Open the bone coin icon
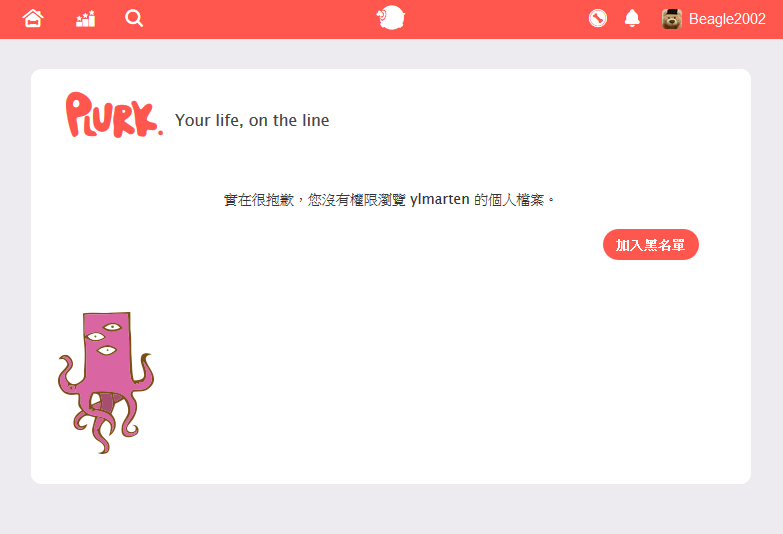This screenshot has height=534, width=783. click(x=598, y=18)
